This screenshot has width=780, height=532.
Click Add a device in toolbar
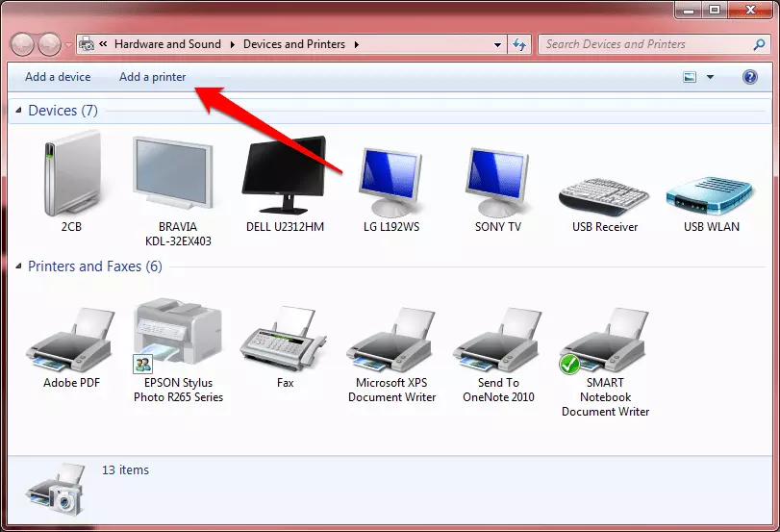(x=58, y=77)
